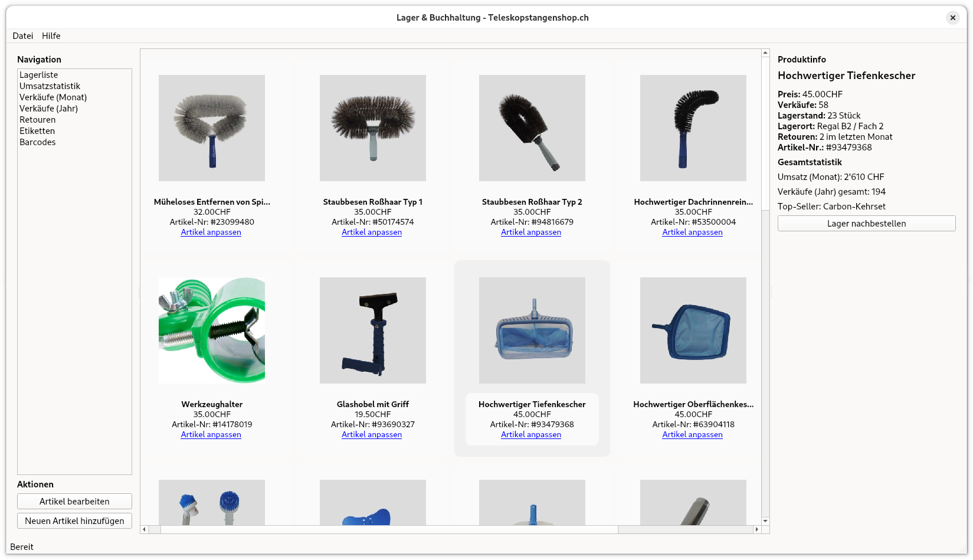Screen dimensions: 973x560
Task: Select the green Werkzeughalter product image
Action: click(x=211, y=330)
